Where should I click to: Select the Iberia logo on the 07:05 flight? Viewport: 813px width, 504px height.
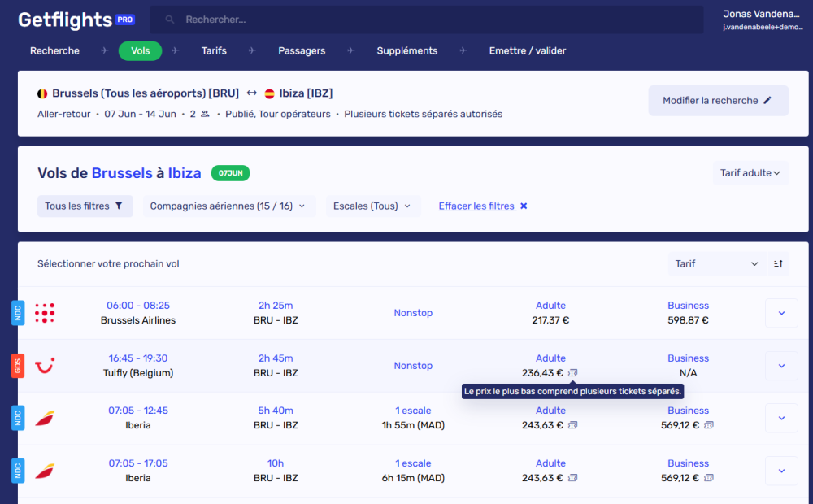point(45,418)
